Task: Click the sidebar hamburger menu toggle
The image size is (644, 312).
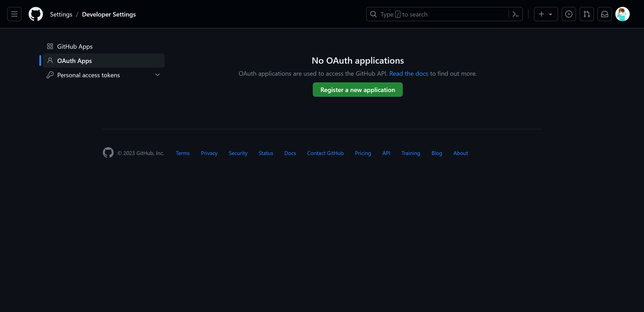Action: [14, 14]
